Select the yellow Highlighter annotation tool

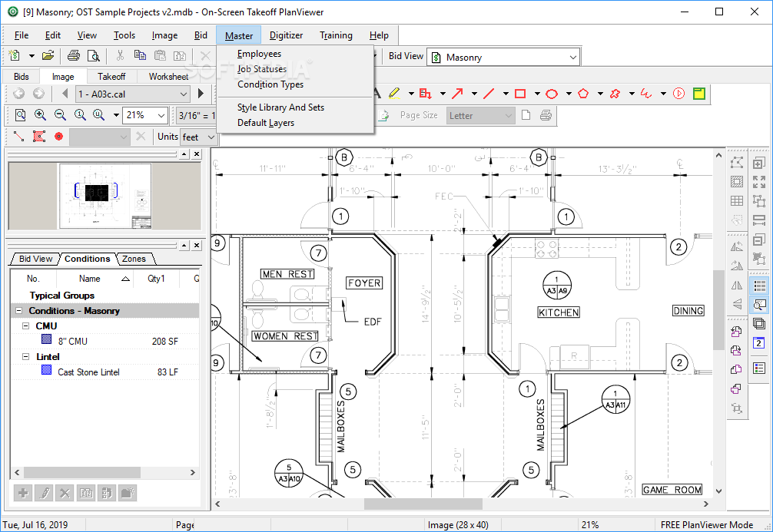(394, 93)
